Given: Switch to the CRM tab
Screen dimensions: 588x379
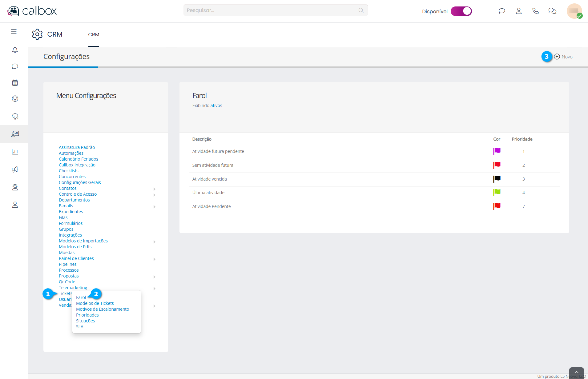Looking at the screenshot, I should pyautogui.click(x=94, y=35).
